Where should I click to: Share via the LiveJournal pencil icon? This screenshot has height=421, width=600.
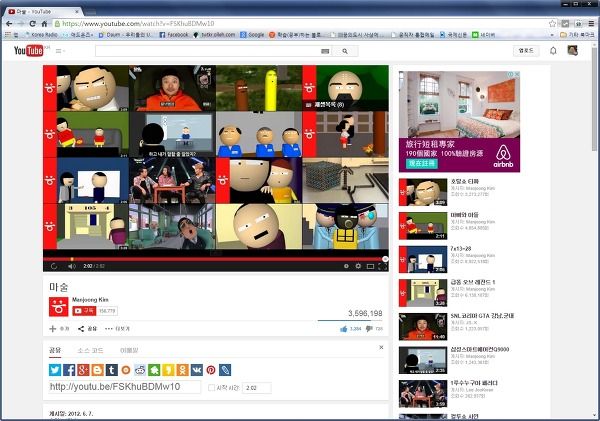(x=225, y=370)
